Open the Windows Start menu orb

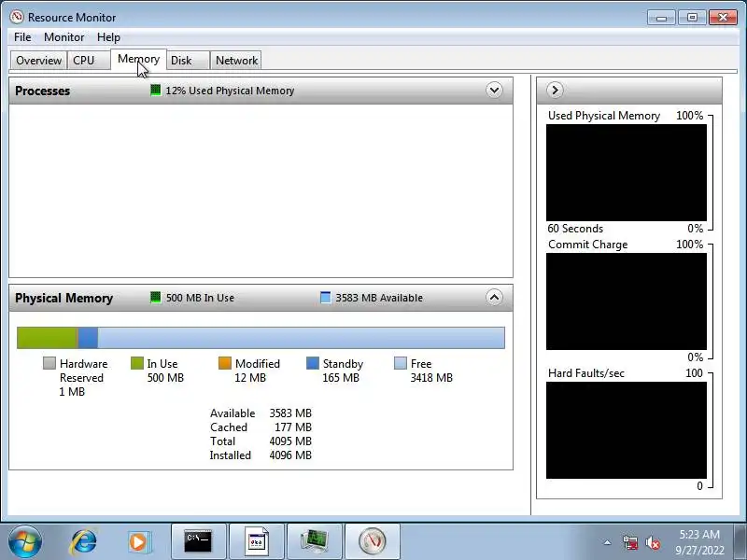point(24,542)
